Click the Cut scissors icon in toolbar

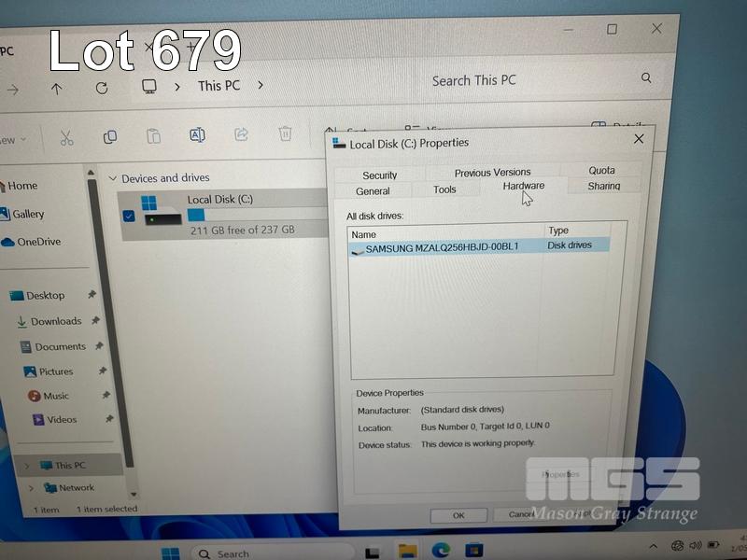66,137
